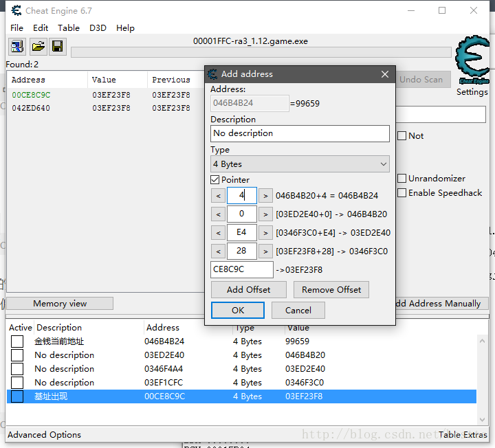Activate the 基址出现 entry checkbox
The width and height of the screenshot is (495, 448).
point(17,396)
